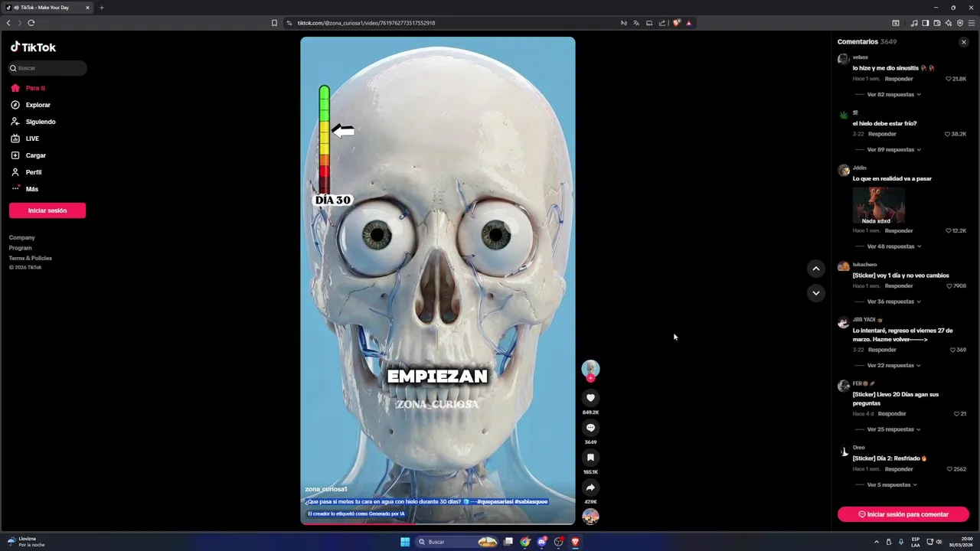Expand Ver 82 respuestas

coord(893,94)
